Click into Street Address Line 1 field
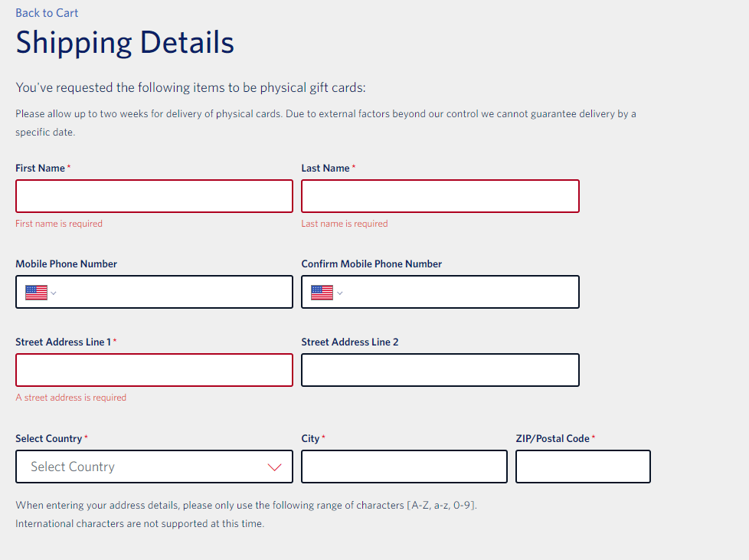The height and width of the screenshot is (560, 749). tap(154, 370)
